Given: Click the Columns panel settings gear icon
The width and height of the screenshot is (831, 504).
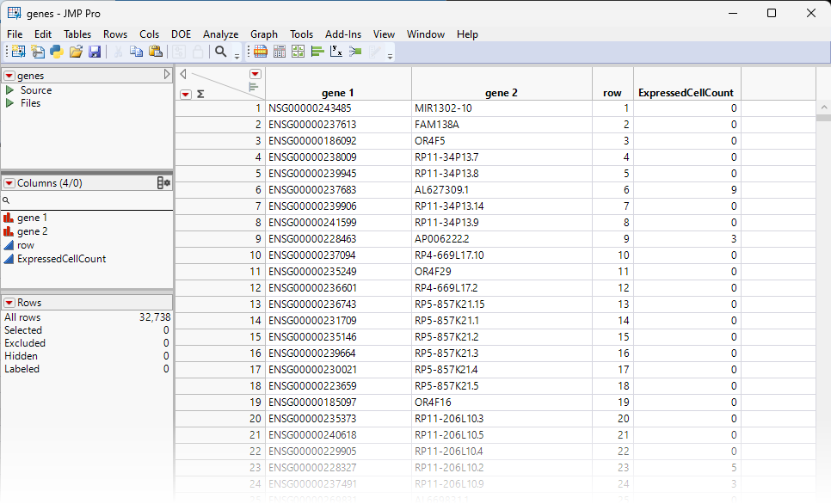Looking at the screenshot, I should (x=163, y=183).
